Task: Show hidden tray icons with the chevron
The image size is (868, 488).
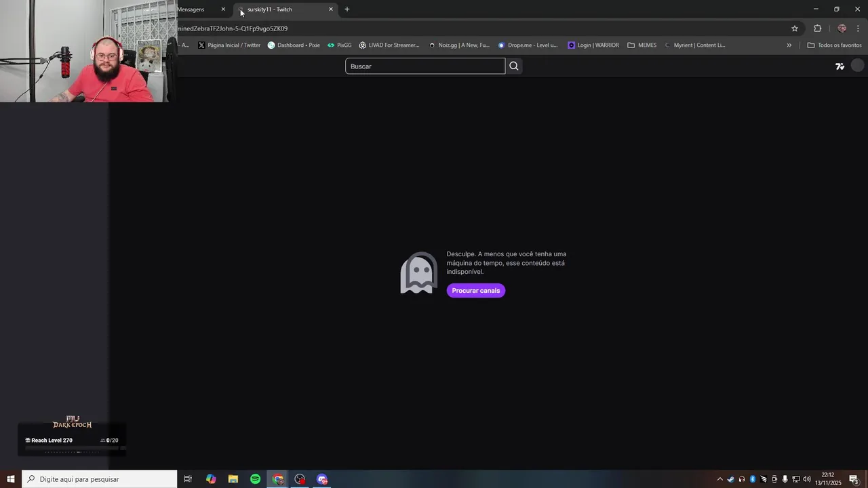Action: (x=719, y=479)
